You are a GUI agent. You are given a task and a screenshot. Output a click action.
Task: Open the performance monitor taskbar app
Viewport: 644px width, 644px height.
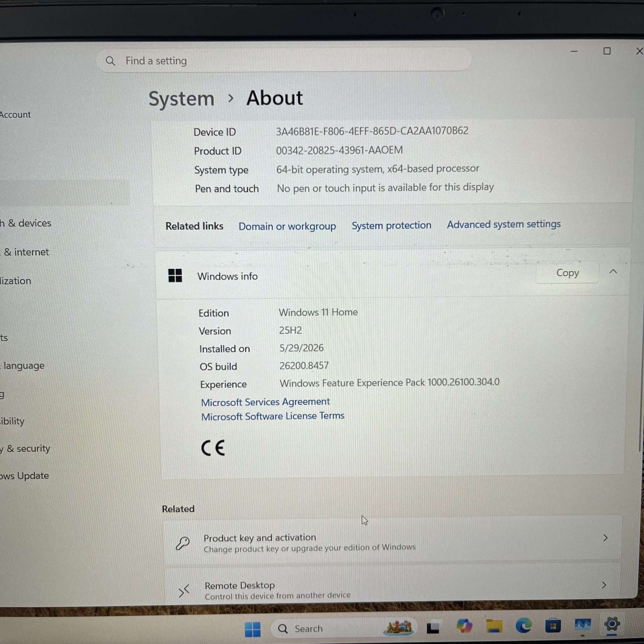tap(583, 625)
